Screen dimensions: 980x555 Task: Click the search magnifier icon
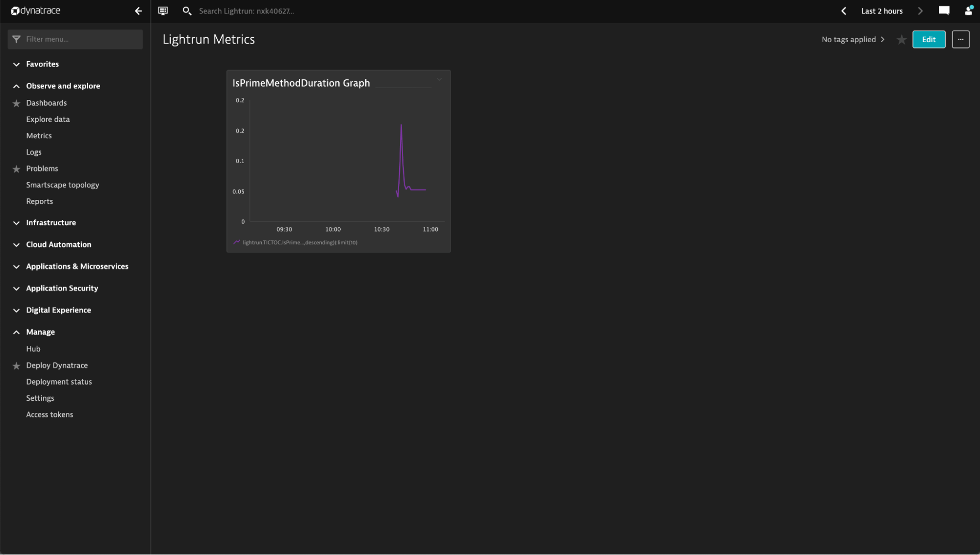point(187,11)
